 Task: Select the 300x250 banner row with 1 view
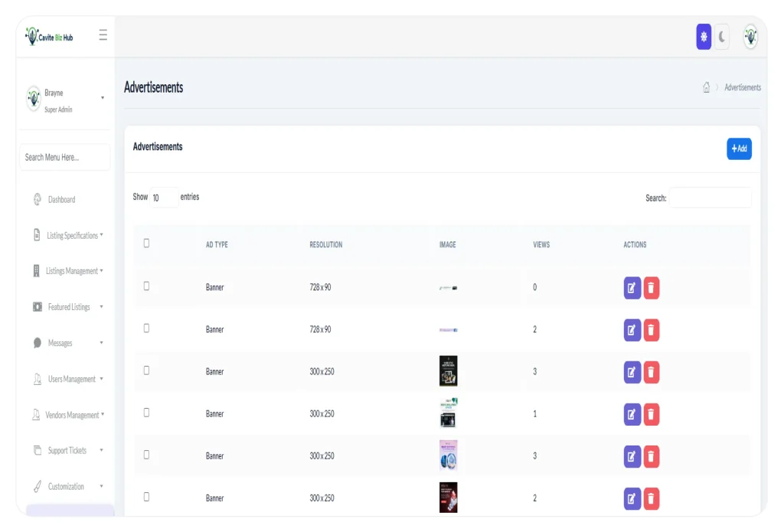pyautogui.click(x=146, y=413)
